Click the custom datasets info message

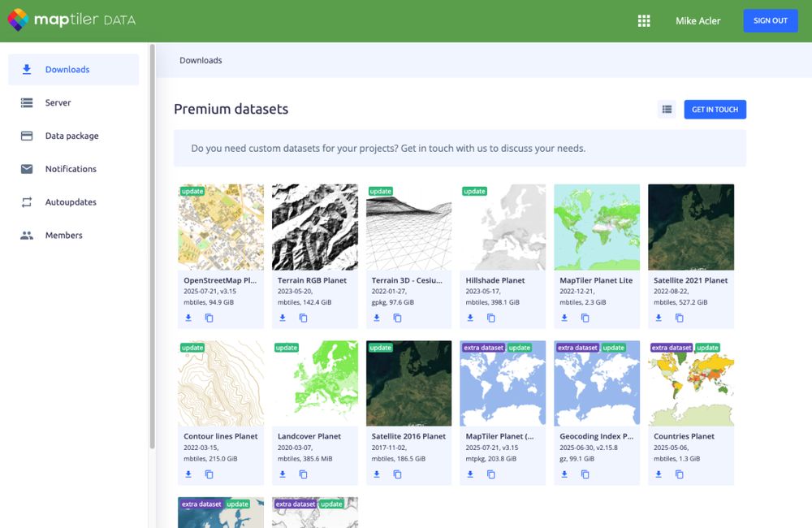click(460, 148)
